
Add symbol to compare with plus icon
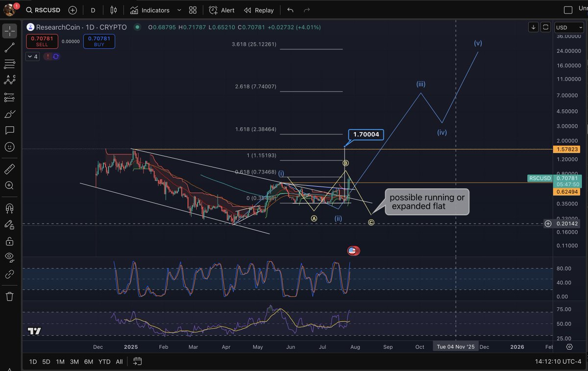click(73, 10)
